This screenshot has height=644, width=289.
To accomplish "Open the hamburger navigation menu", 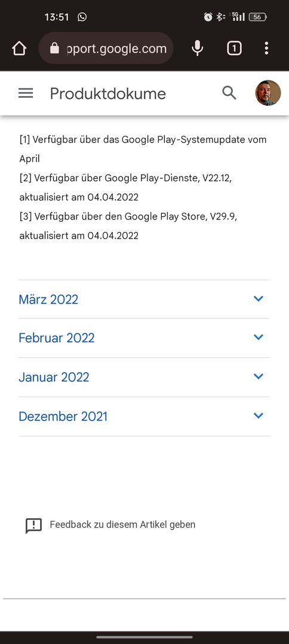I will click(x=26, y=93).
